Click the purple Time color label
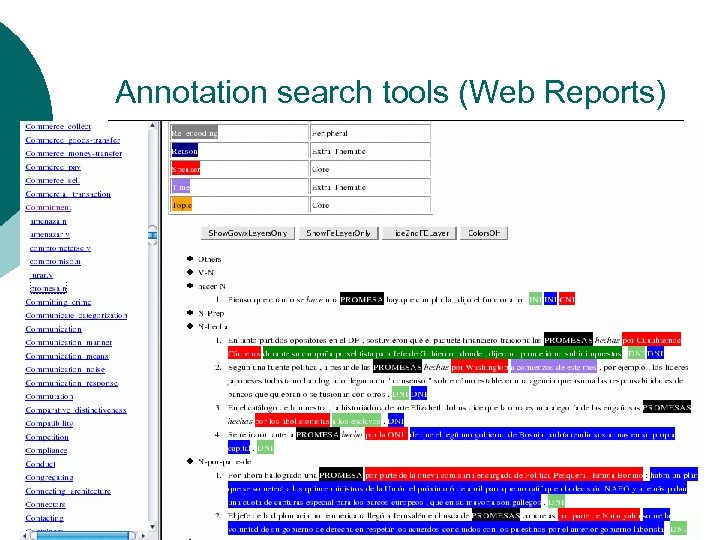Image resolution: width=720 pixels, height=540 pixels. [180, 187]
